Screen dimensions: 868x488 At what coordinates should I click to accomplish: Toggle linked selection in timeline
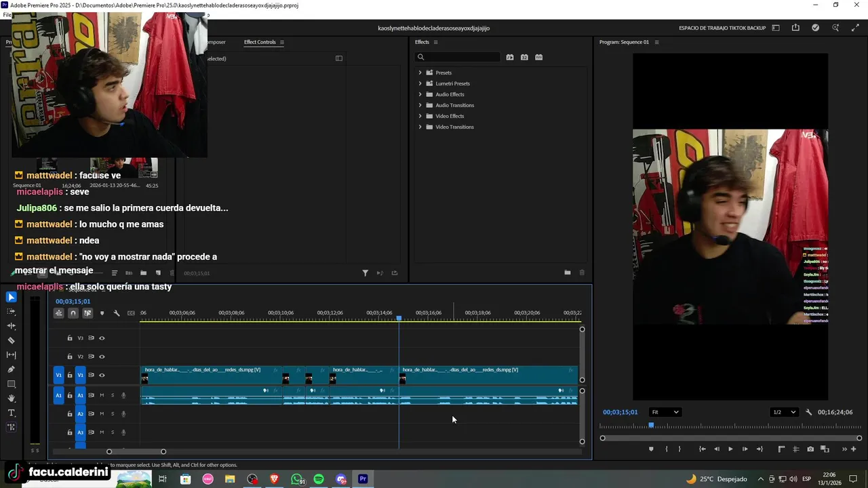coord(87,313)
